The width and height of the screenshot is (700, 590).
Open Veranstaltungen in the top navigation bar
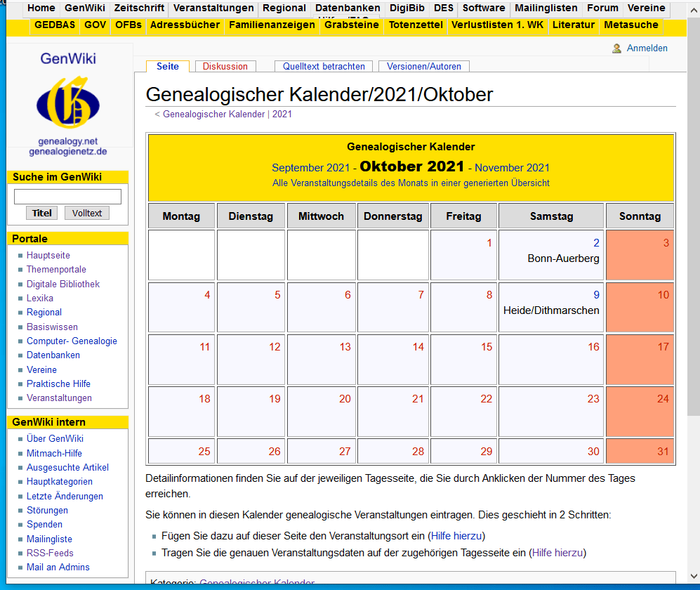[x=213, y=8]
